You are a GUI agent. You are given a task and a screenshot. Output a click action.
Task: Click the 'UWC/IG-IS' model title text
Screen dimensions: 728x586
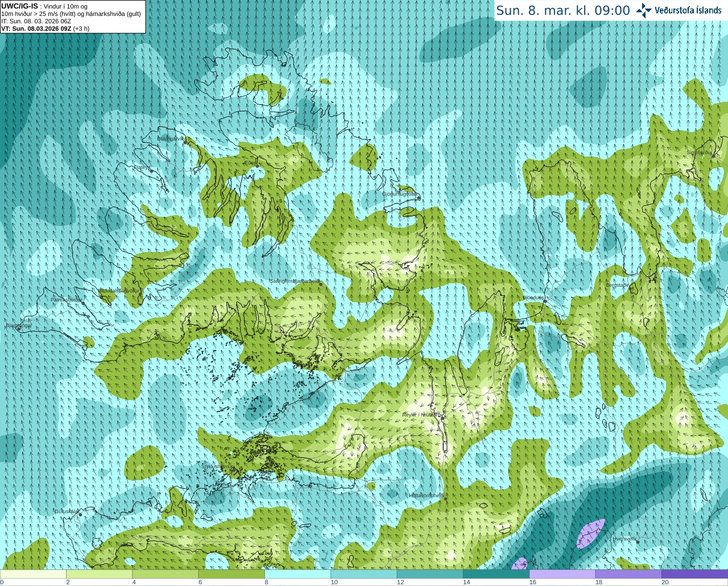19,6
